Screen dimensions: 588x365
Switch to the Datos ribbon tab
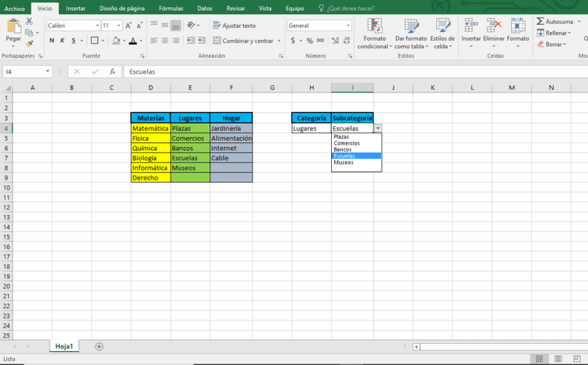pos(205,8)
